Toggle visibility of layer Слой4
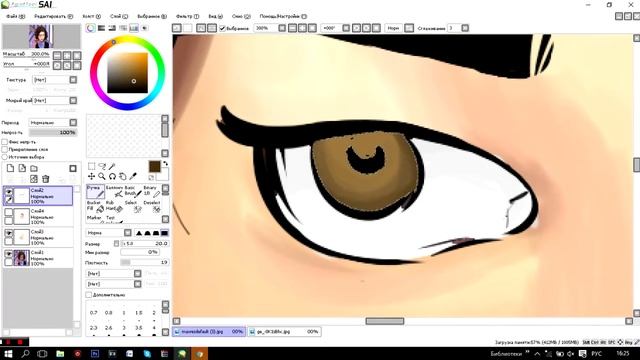 [x=9, y=212]
